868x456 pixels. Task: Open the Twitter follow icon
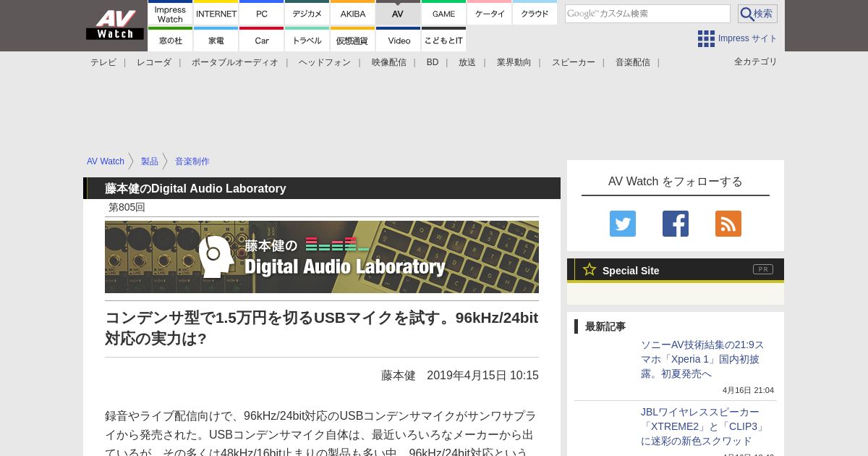tap(623, 224)
